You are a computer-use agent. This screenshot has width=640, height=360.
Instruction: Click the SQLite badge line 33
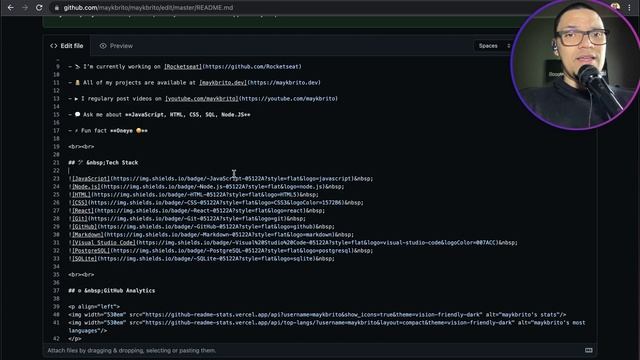point(202,258)
